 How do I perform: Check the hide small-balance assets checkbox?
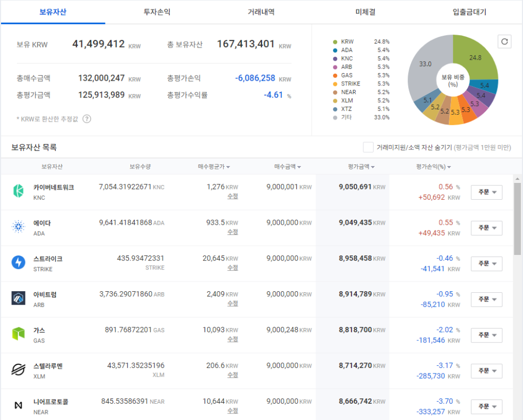(368, 147)
